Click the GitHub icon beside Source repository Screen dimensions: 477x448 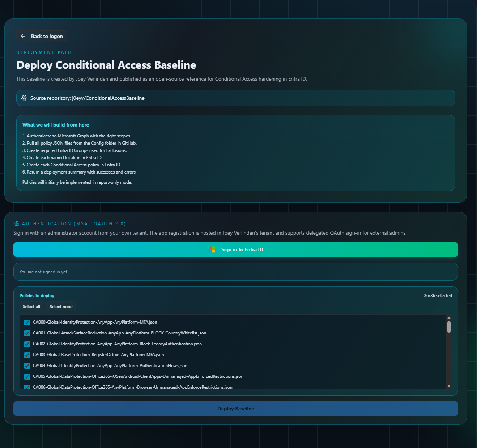pos(24,98)
